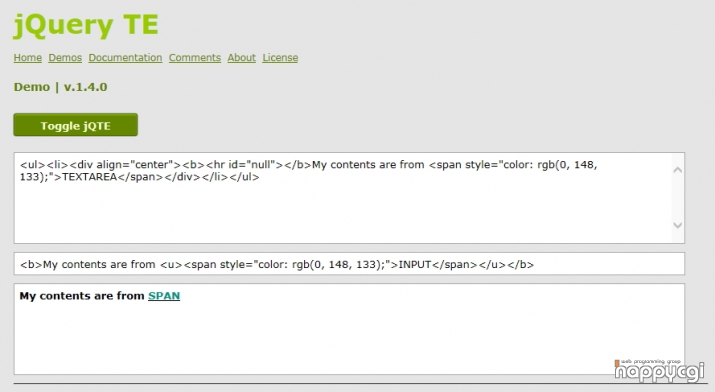
Task: Open the License page link
Action: pos(280,58)
